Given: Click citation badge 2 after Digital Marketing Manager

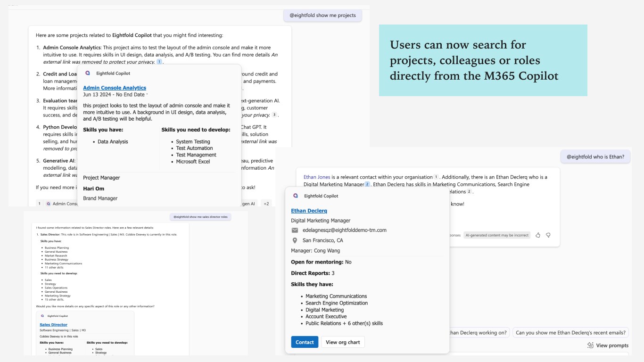Looking at the screenshot, I should click(367, 184).
